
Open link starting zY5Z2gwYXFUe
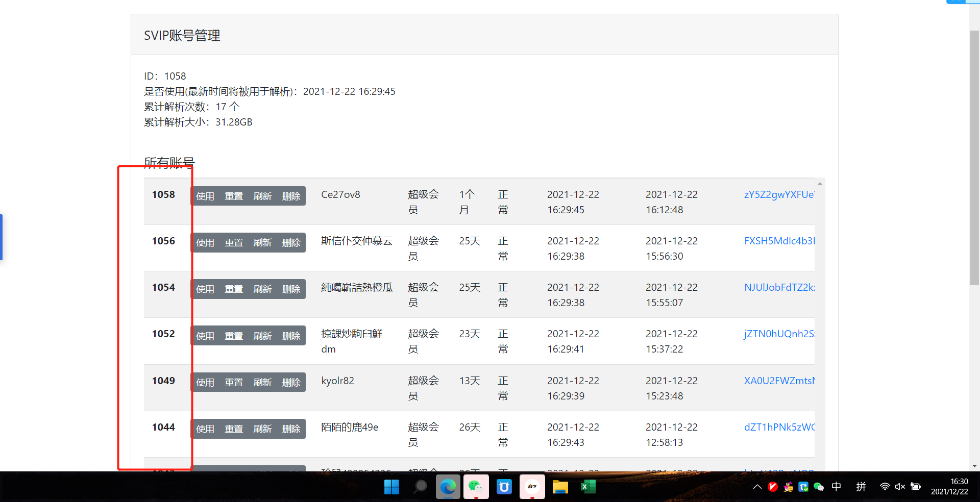[779, 194]
